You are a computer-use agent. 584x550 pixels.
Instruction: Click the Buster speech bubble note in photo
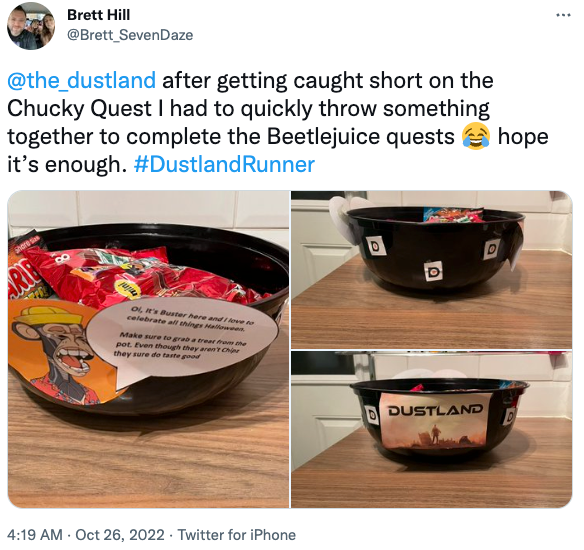183,338
